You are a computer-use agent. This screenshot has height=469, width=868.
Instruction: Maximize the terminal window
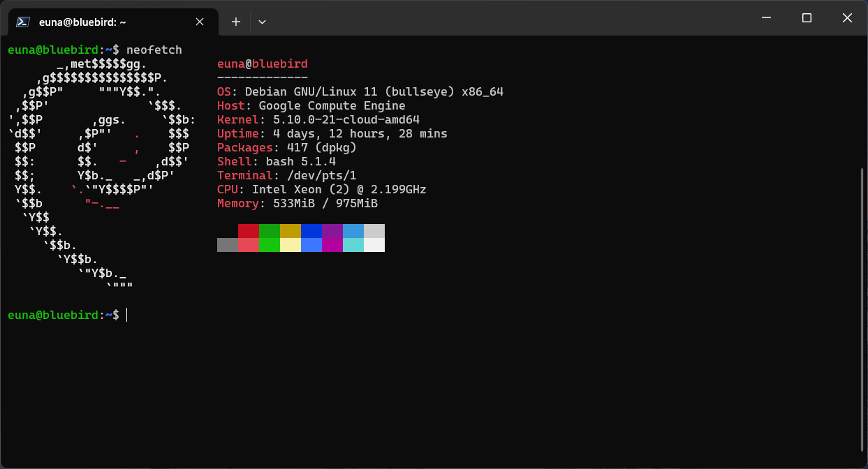[x=807, y=18]
